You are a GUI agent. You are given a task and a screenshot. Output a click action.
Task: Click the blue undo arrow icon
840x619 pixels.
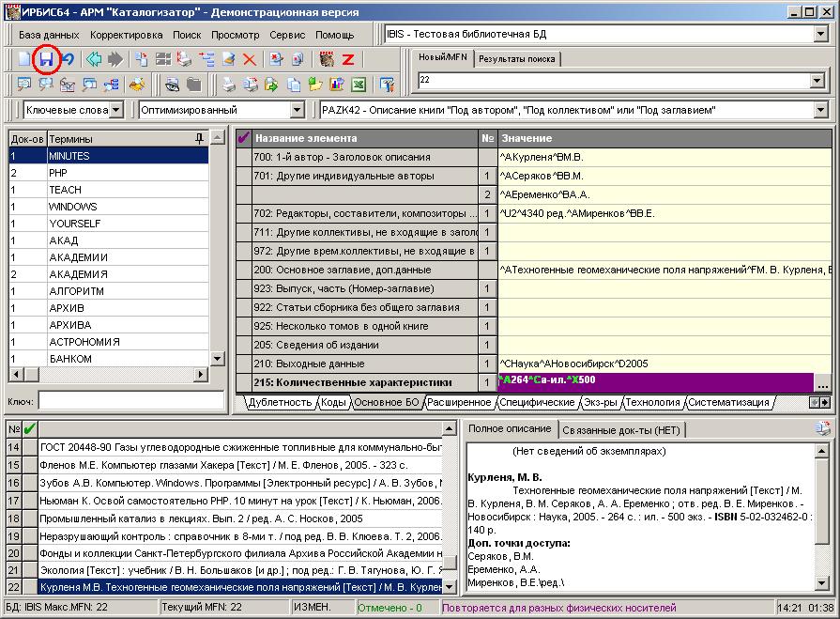(68, 59)
